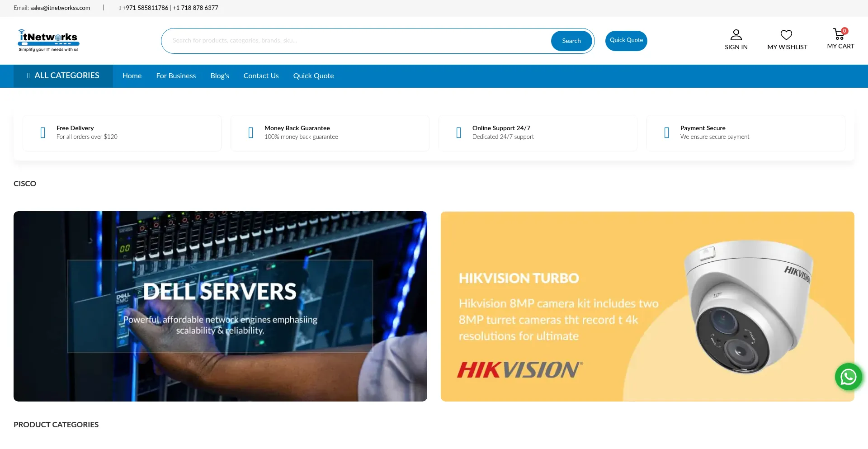Open the Hikvision Turbo banner
This screenshot has height=449, width=868.
(647, 306)
